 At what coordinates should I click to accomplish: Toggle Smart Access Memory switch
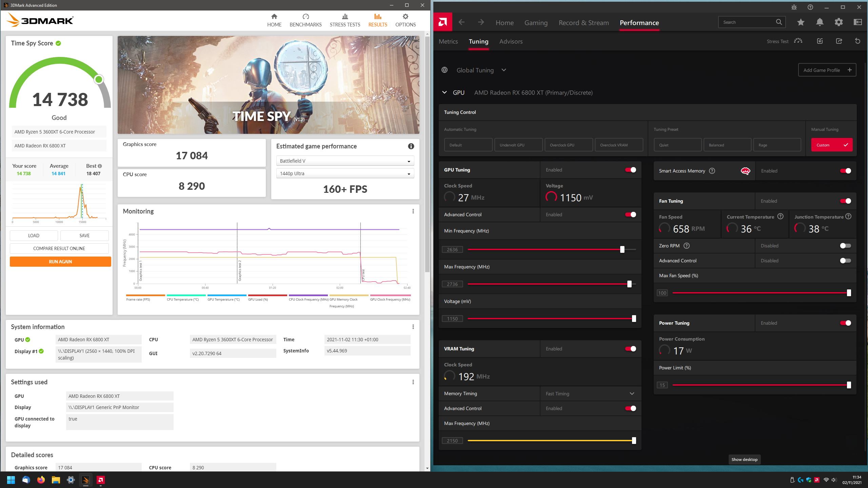[846, 171]
